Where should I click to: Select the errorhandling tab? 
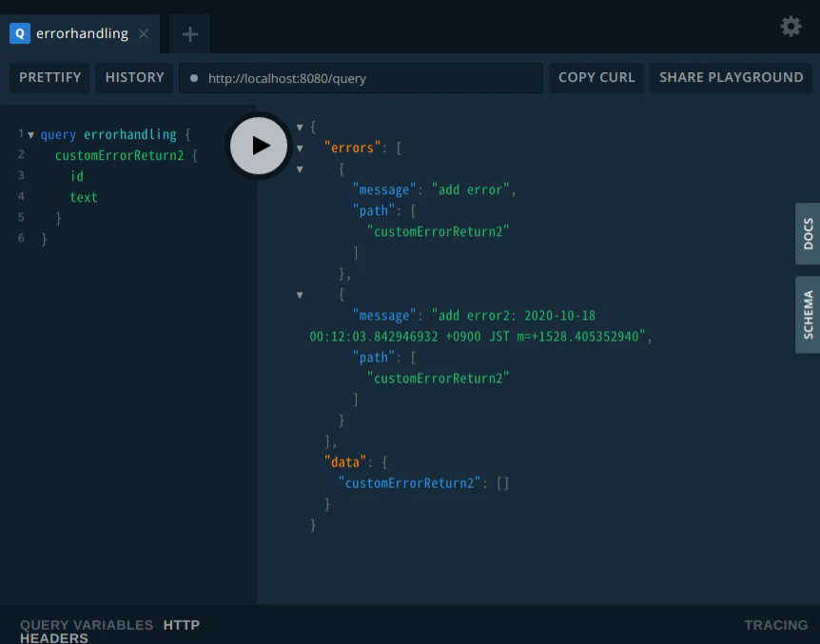(80, 33)
